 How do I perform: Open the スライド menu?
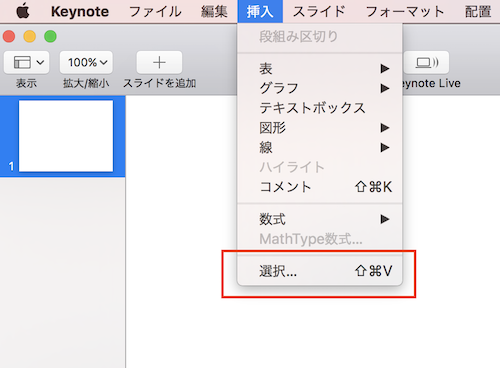pyautogui.click(x=319, y=12)
